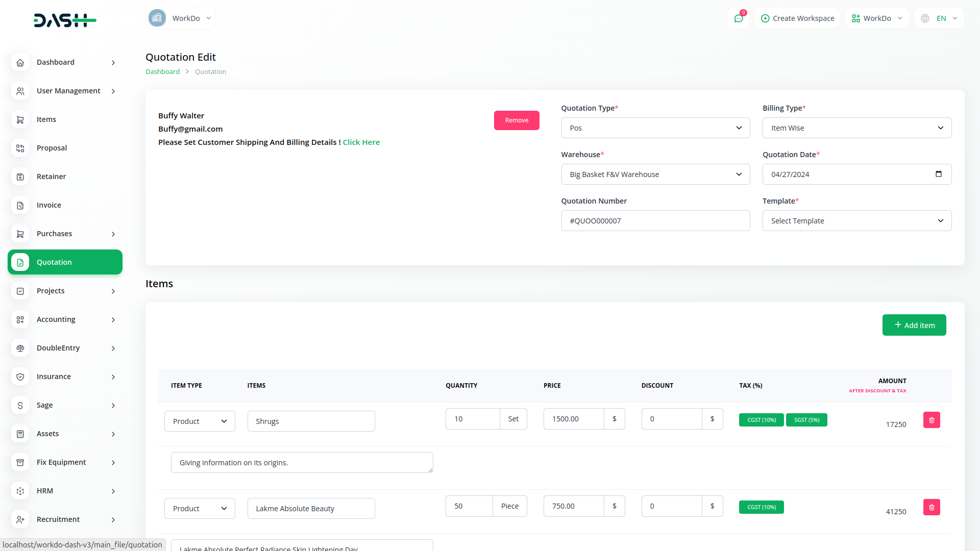Click the Add item button
980x551 pixels.
pos(914,325)
